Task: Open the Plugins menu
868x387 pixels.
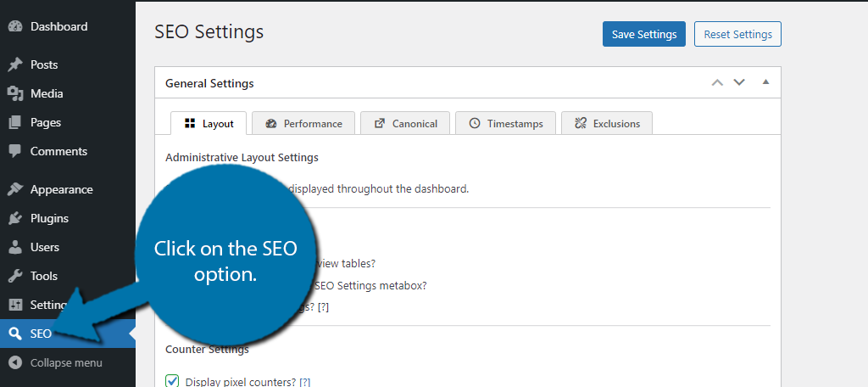Action: pyautogui.click(x=68, y=218)
